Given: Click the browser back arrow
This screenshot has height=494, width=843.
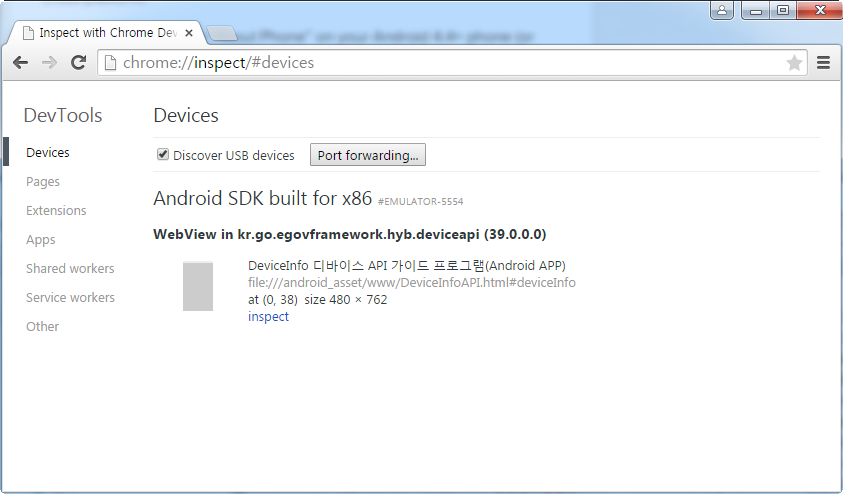Looking at the screenshot, I should click(20, 63).
